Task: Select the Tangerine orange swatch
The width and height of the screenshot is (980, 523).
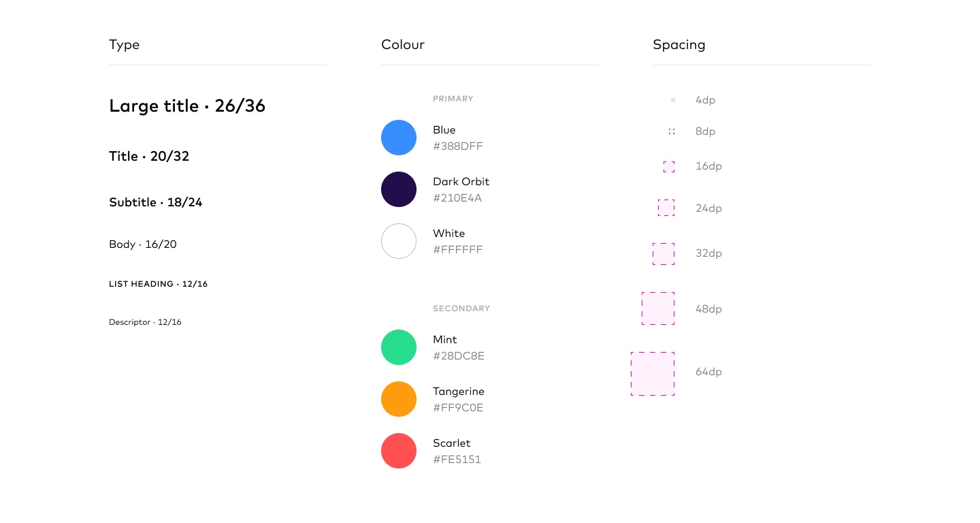Action: click(x=399, y=399)
